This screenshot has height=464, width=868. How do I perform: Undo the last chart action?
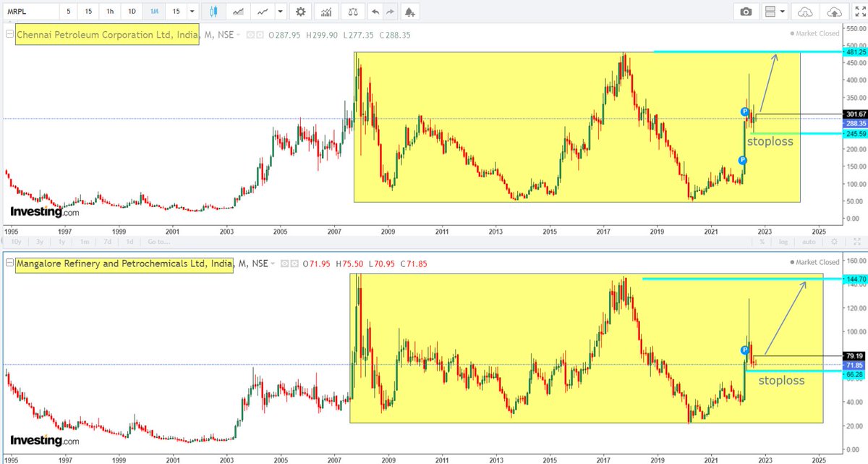tap(374, 12)
